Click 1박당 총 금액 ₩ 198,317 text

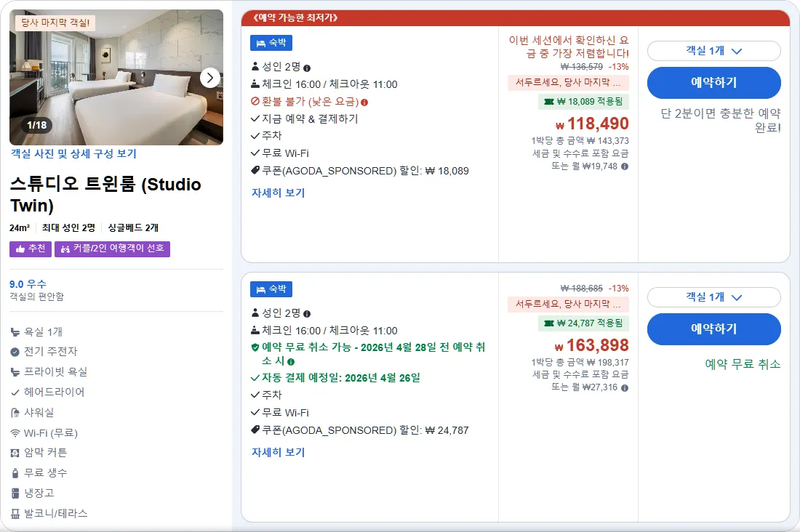(580, 363)
